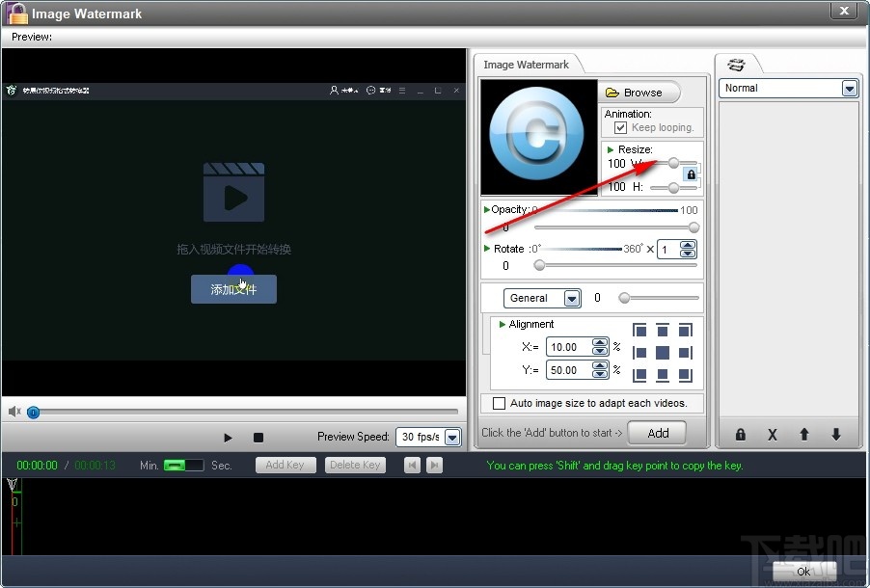Click the Rotate slider handle
The width and height of the screenshot is (870, 588).
(x=539, y=265)
